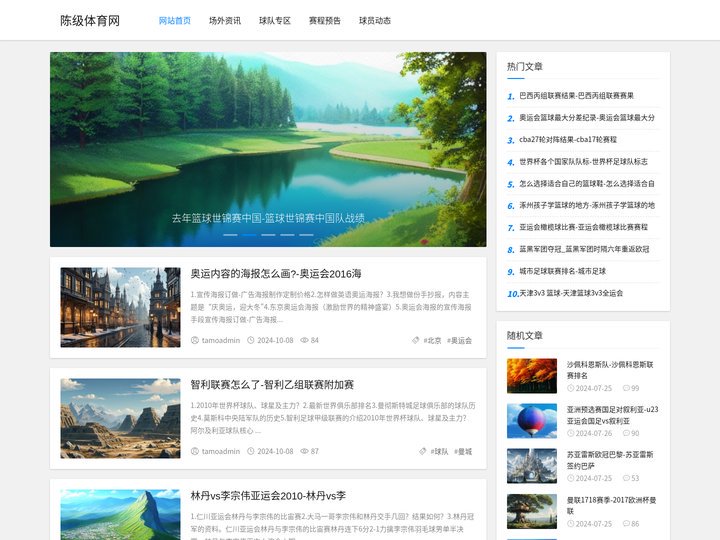This screenshot has height=540, width=720.
Task: Click clock icon under 亚洲预选赛 article
Action: (570, 433)
